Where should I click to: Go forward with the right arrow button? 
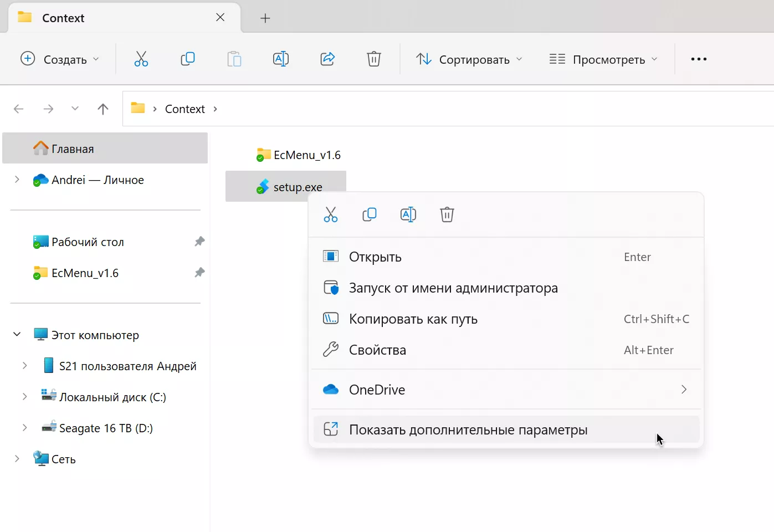point(49,109)
